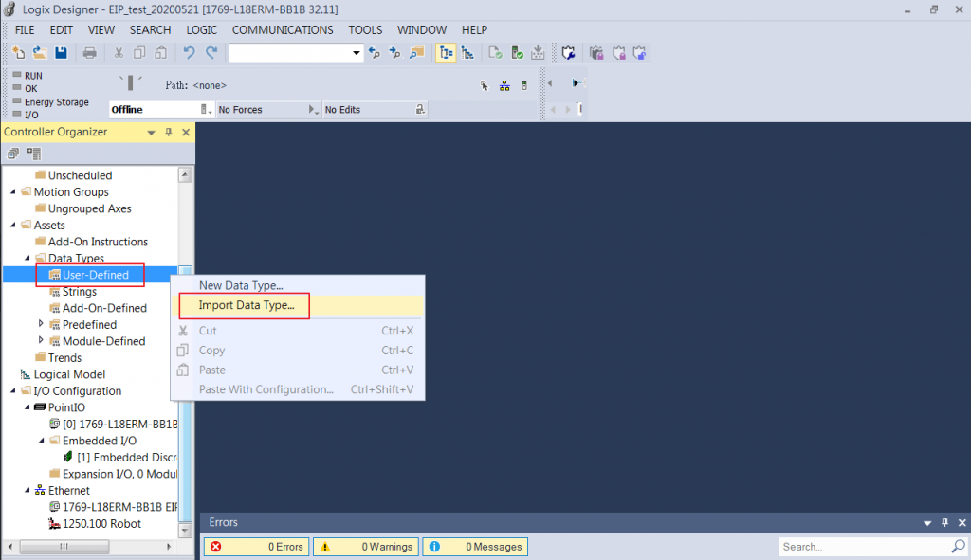Open the search text dropdown in toolbar

coord(357,53)
